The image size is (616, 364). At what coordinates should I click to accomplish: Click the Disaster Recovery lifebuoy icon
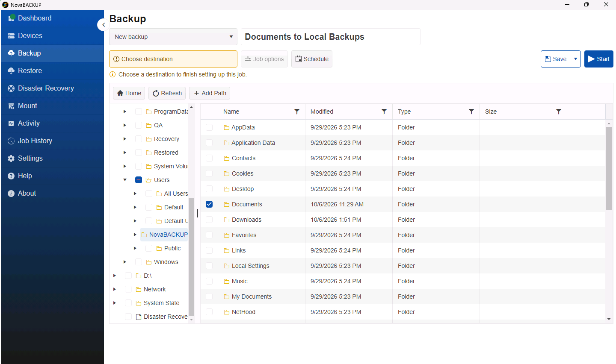coord(11,88)
